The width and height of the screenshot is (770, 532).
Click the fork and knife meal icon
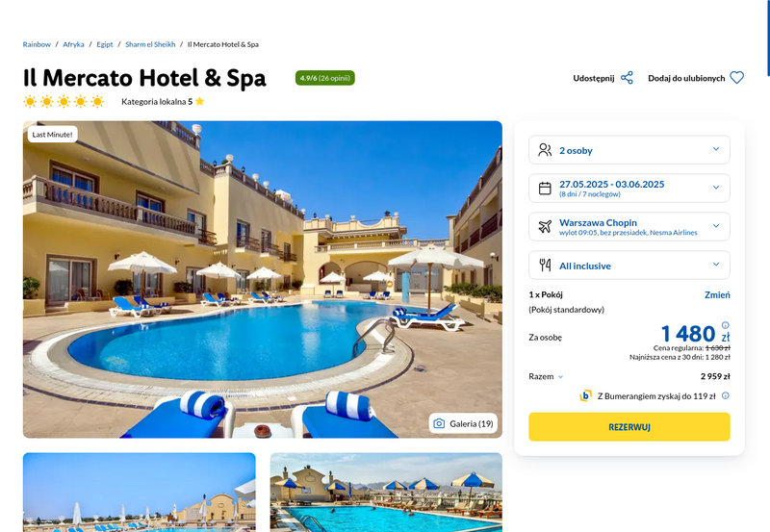click(x=545, y=265)
